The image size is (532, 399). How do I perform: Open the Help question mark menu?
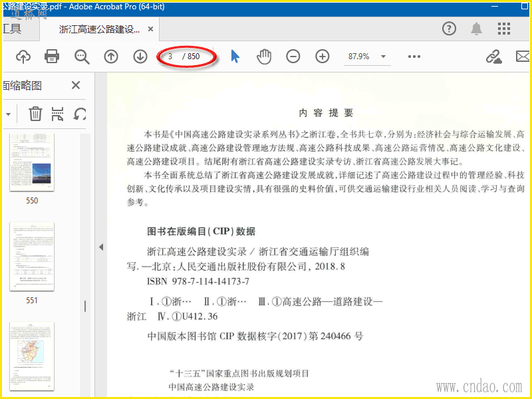450,29
